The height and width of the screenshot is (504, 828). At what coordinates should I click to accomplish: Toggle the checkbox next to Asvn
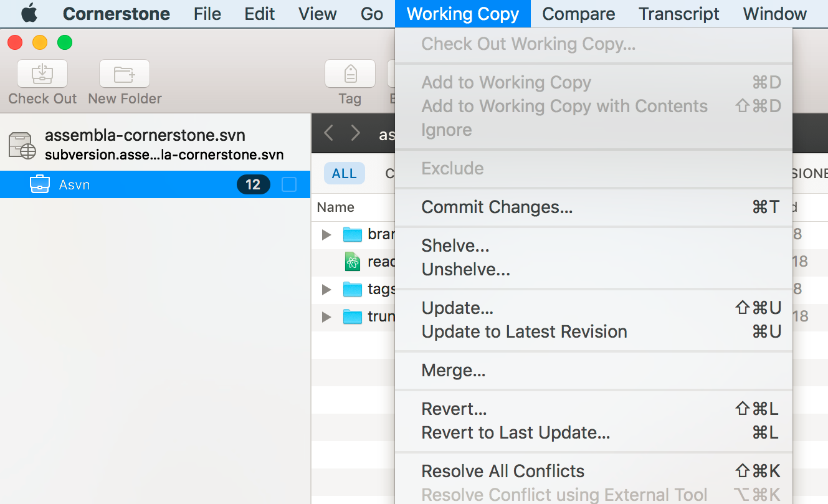(x=289, y=184)
